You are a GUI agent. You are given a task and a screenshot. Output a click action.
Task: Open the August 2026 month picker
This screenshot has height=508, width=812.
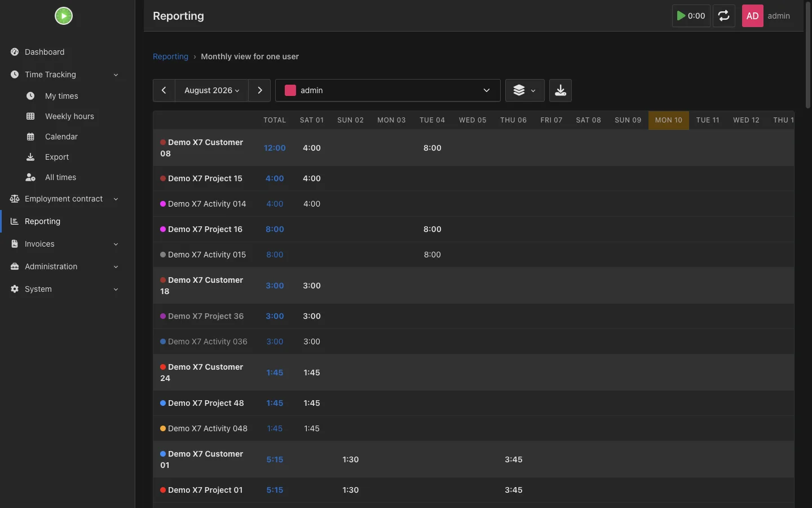pyautogui.click(x=212, y=90)
